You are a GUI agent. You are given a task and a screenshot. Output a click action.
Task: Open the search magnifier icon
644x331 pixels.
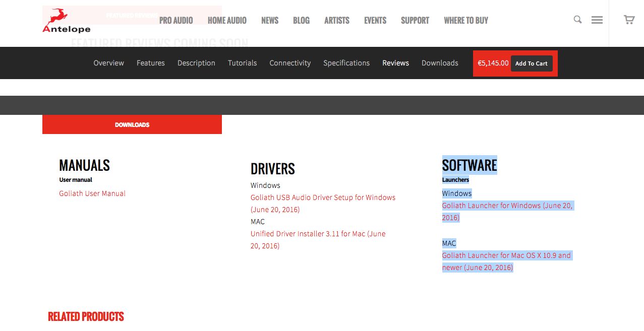(x=578, y=20)
